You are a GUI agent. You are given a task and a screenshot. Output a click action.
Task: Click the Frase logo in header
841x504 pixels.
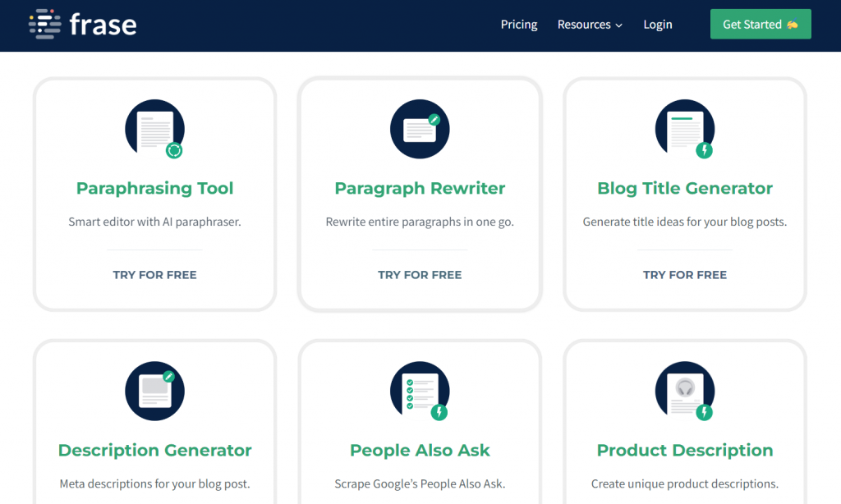pos(82,25)
